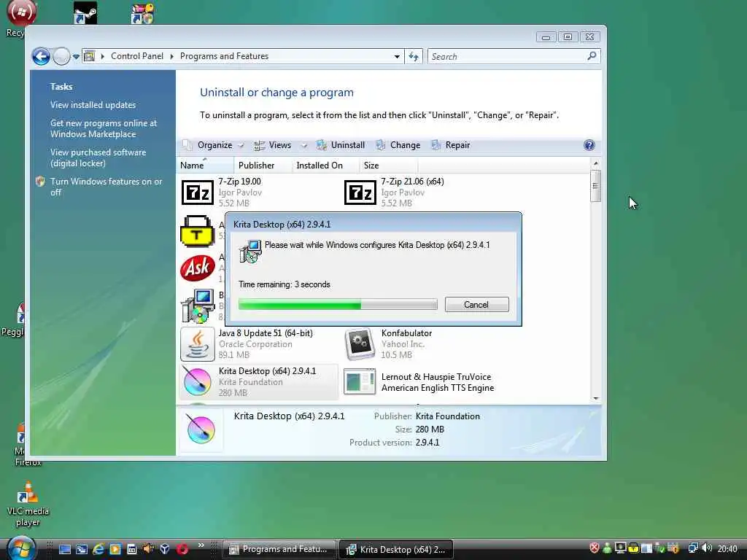Click Change in the toolbar

[398, 145]
